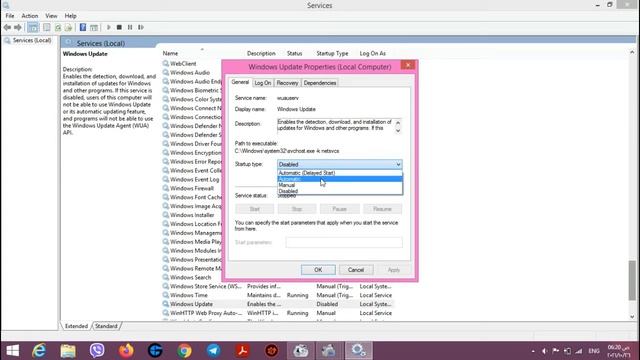The height and width of the screenshot is (360, 640).
Task: Show hidden tray icons arrow
Action: coord(533,351)
